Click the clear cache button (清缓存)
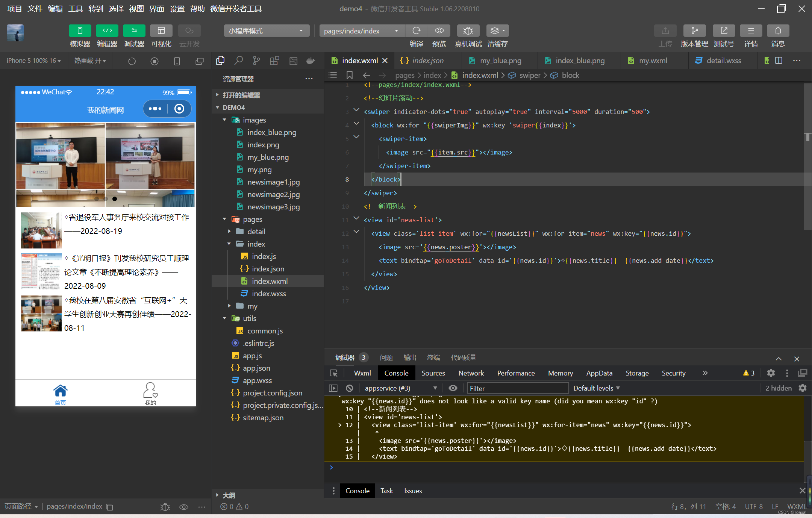The width and height of the screenshot is (812, 518). (x=497, y=31)
